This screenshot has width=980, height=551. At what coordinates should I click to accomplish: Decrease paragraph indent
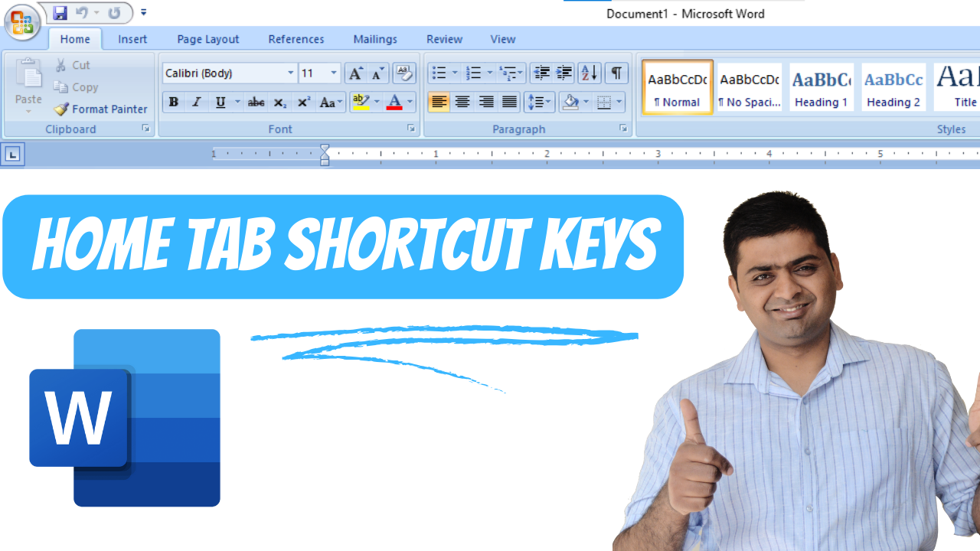pyautogui.click(x=542, y=73)
